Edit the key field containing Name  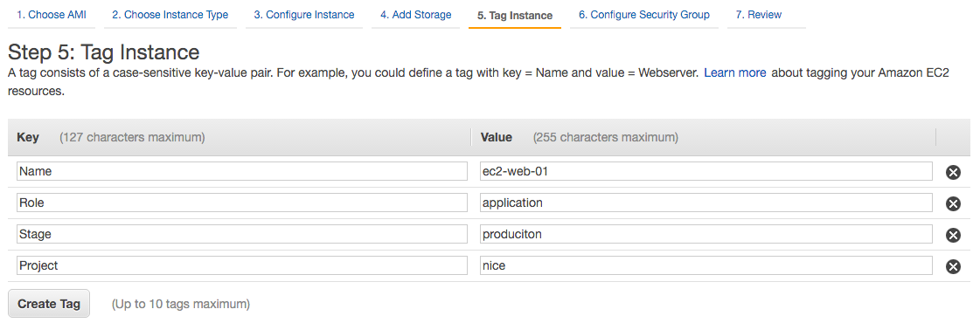tap(242, 171)
